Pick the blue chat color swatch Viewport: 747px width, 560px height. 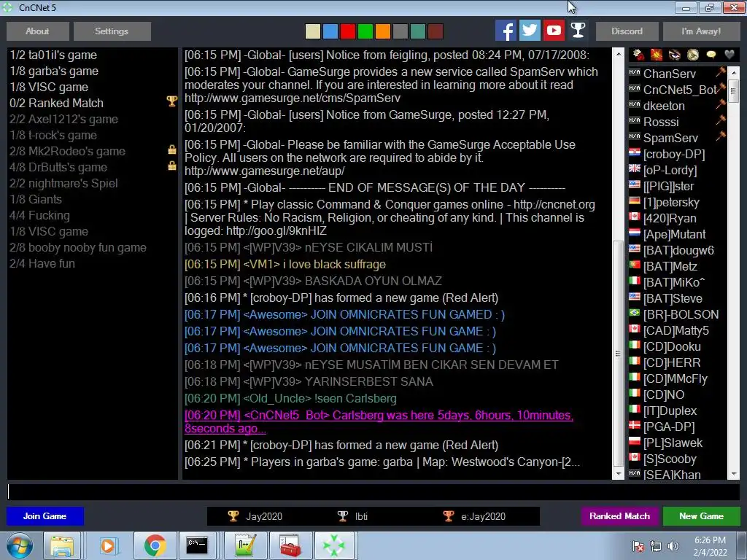click(x=330, y=31)
